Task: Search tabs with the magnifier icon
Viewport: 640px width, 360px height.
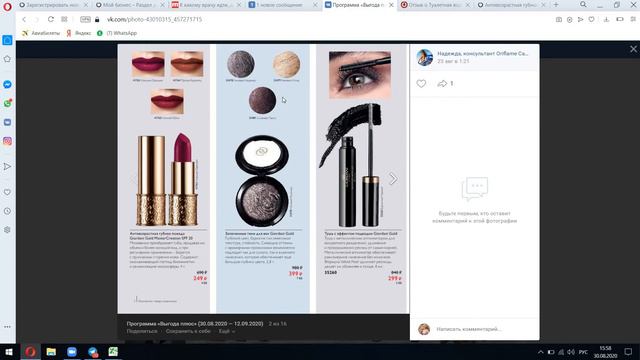Action: pyautogui.click(x=583, y=4)
